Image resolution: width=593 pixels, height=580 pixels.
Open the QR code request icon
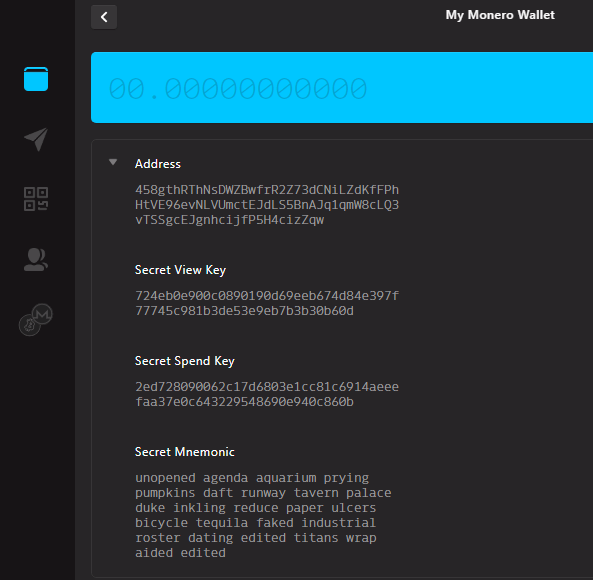(x=36, y=199)
